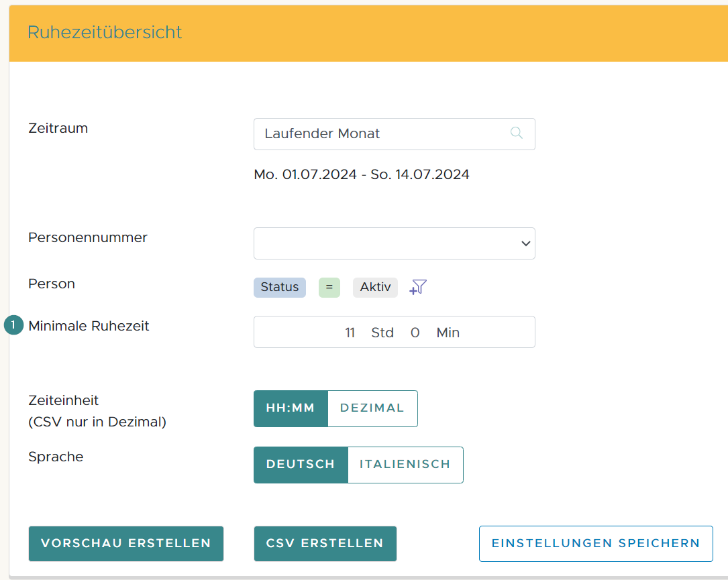This screenshot has width=728, height=580.
Task: Click the minutes value 0 in Ruhezeit
Action: click(415, 333)
